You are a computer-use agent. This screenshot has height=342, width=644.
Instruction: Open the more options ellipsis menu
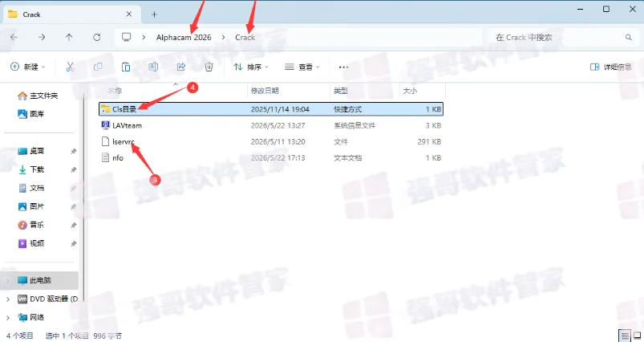click(x=343, y=67)
